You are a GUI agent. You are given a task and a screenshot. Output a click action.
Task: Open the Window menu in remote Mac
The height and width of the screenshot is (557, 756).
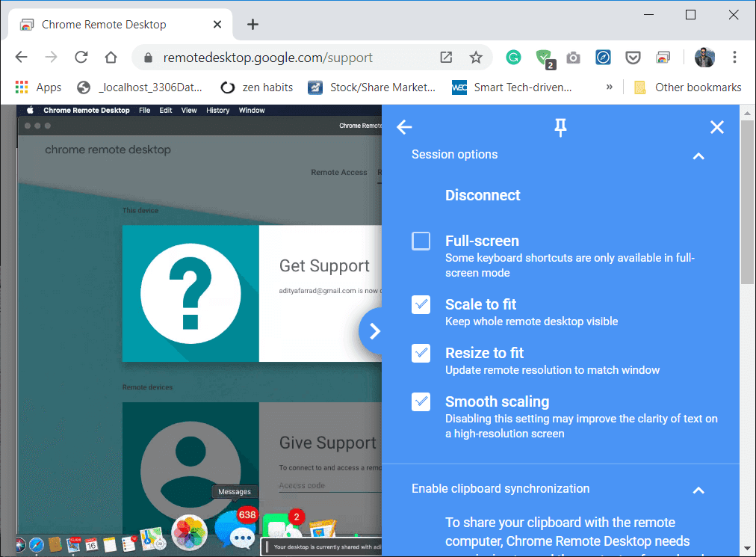[x=252, y=110]
